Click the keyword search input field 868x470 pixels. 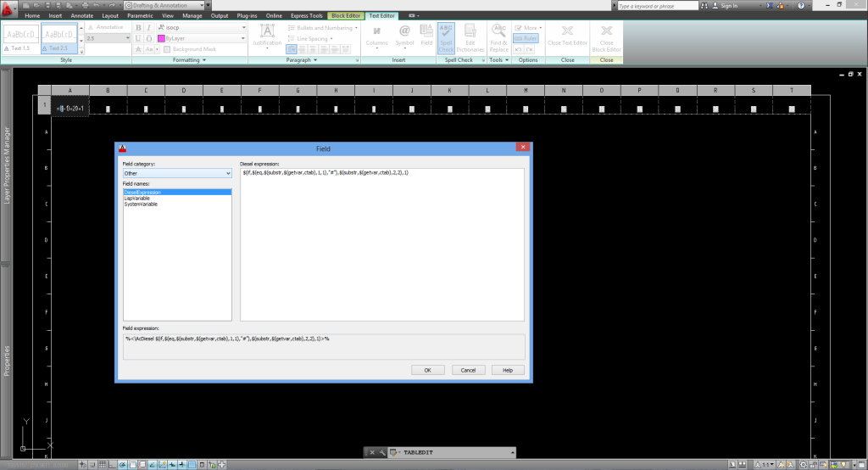tap(657, 6)
